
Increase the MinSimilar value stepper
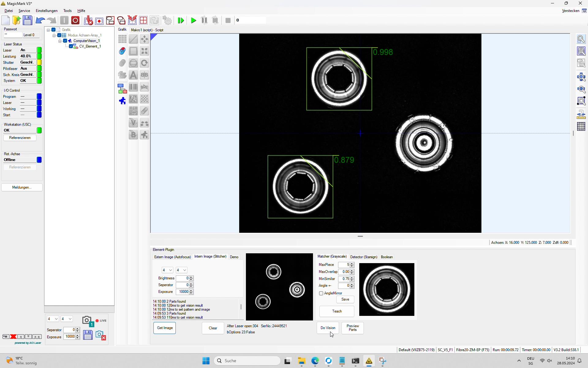(352, 278)
